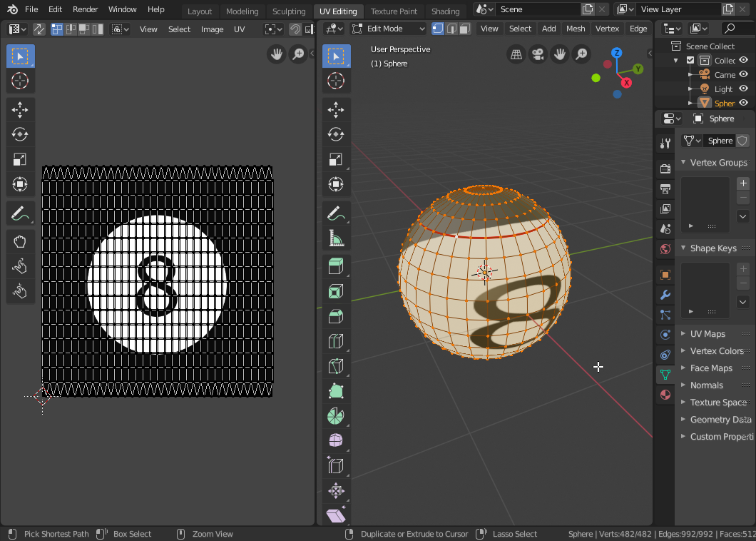This screenshot has width=756, height=541.
Task: Expand the Normals panel
Action: coord(683,385)
